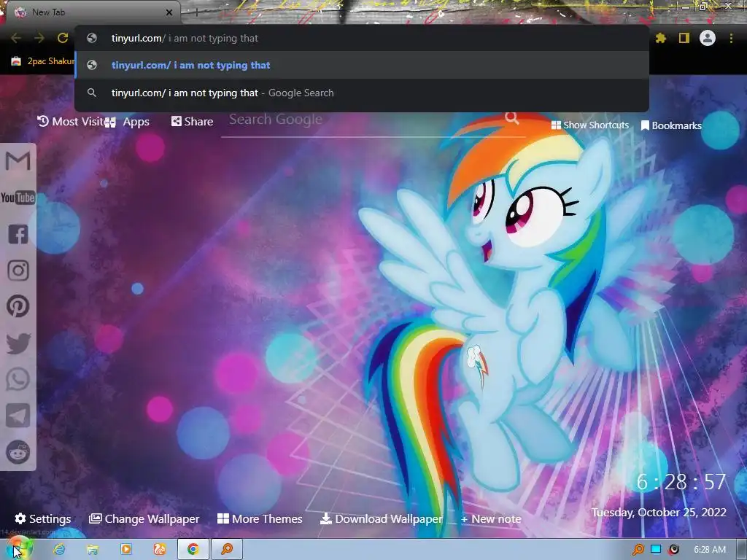Click the magnifier icon in Search Google bar
Viewport: 747px width, 560px height.
(x=512, y=117)
